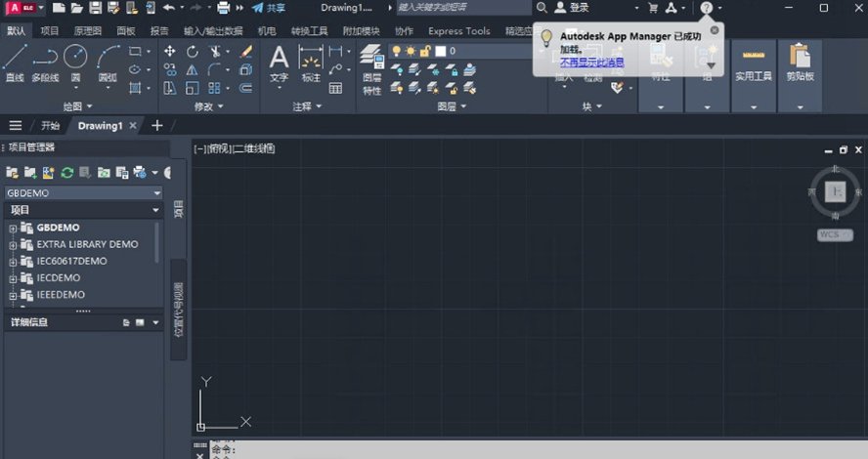Open the 详细信息 details panel dropdown arrow
This screenshot has width=868, height=459.
155,322
